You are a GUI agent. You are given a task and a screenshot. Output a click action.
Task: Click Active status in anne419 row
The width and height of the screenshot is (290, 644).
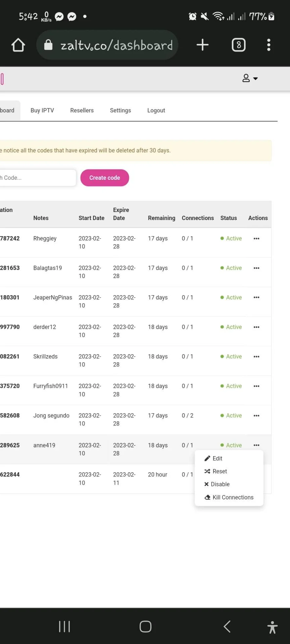click(231, 445)
